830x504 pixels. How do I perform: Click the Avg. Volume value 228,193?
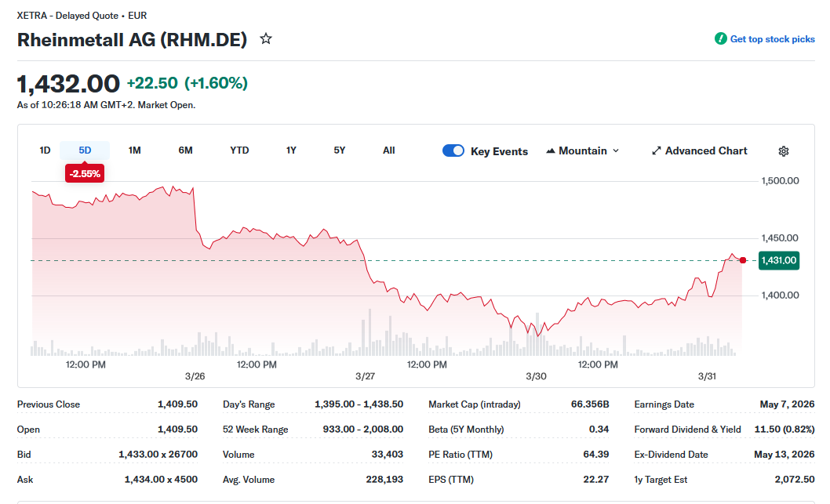click(384, 479)
